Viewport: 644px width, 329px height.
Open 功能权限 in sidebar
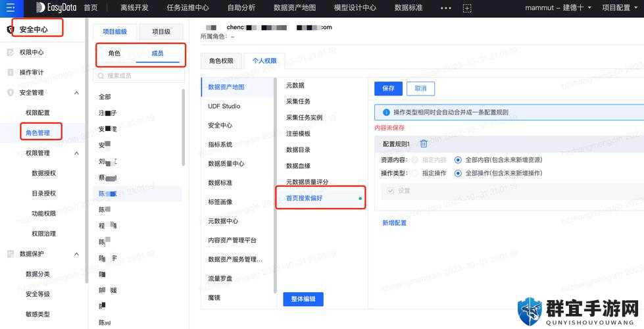point(44,214)
